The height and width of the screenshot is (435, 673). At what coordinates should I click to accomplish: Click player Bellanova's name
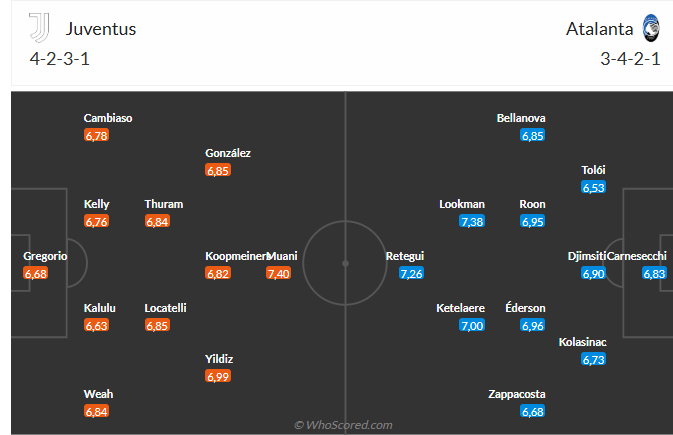(x=521, y=118)
